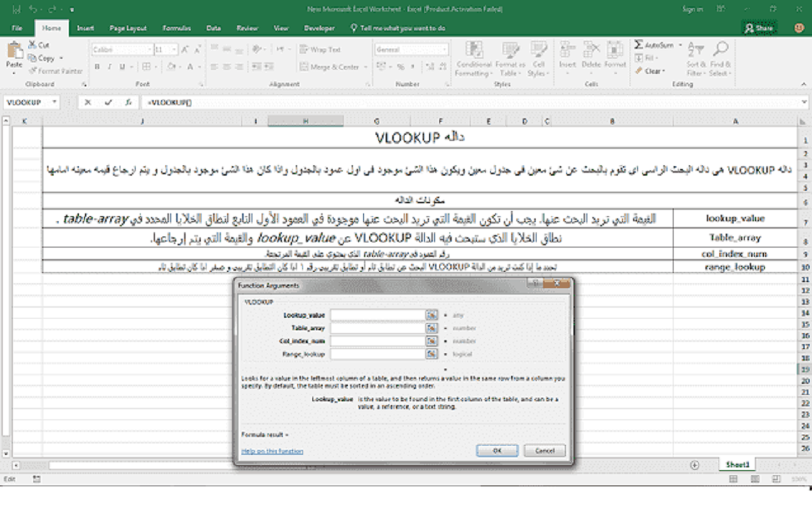
Task: Switch to the Developer tab
Action: (319, 28)
